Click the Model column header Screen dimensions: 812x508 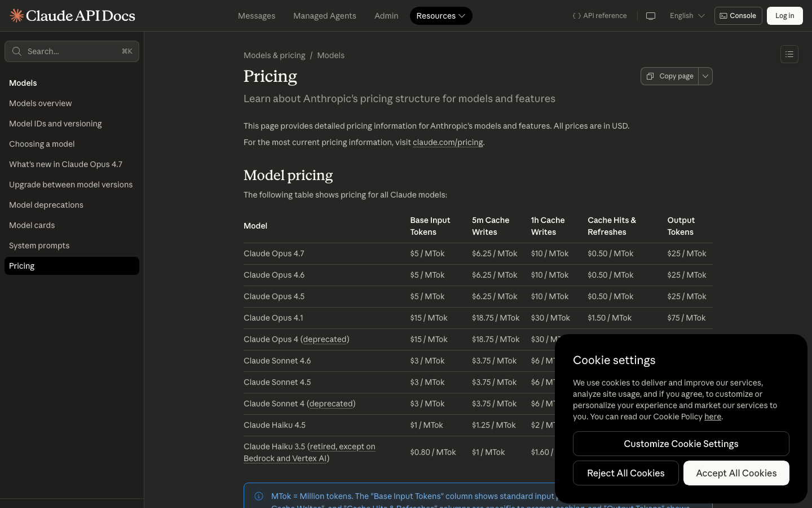tap(255, 226)
